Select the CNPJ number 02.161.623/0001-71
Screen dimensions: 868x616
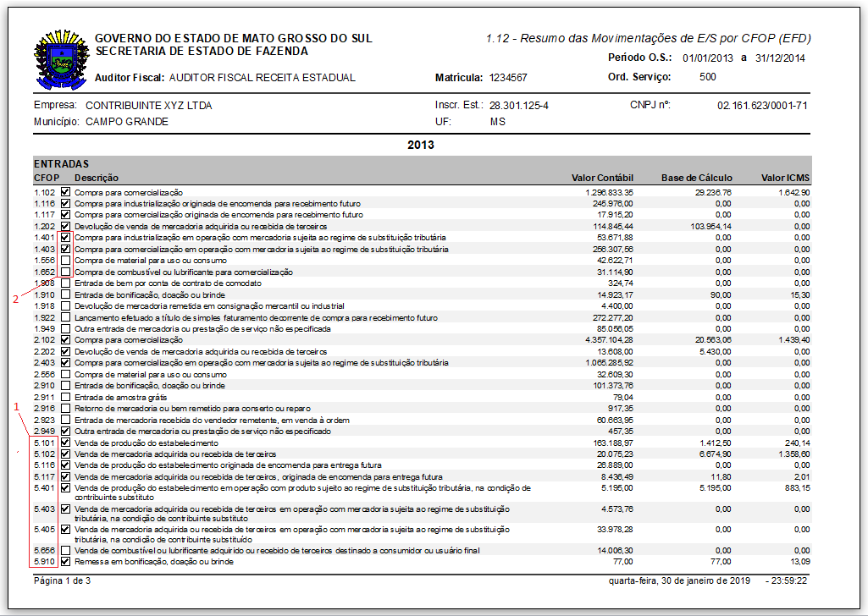(762, 106)
